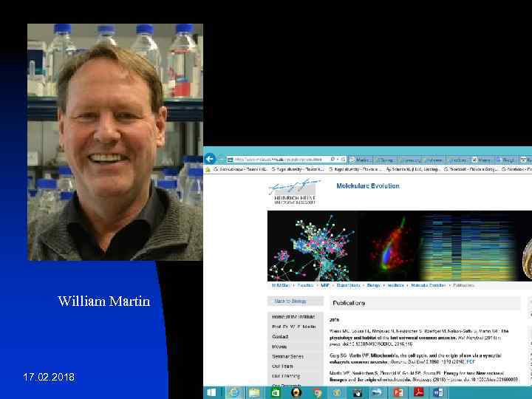This screenshot has height=399, width=532.
Task: Open Our Team in the sidebar menu
Action: pos(282,366)
